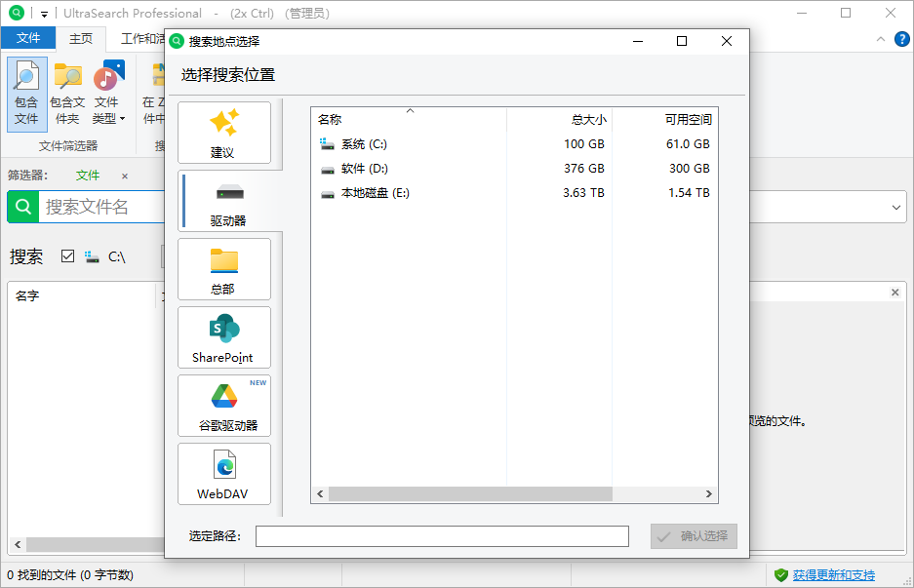Select the SharePoint location icon

pos(223,337)
